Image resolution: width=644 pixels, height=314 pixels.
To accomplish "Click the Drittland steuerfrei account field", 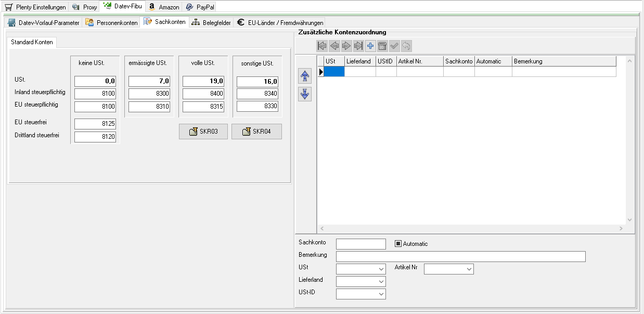I will pyautogui.click(x=95, y=137).
